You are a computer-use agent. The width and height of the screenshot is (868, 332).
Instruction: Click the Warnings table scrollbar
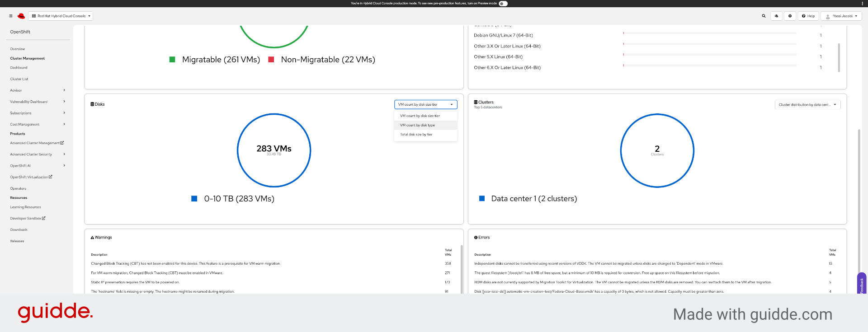(x=462, y=269)
